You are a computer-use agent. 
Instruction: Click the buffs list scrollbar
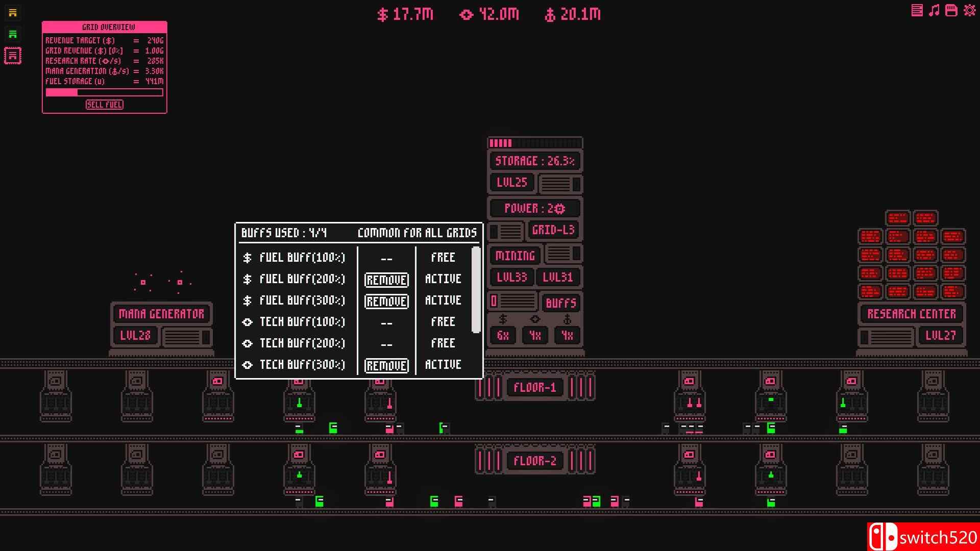[x=476, y=290]
